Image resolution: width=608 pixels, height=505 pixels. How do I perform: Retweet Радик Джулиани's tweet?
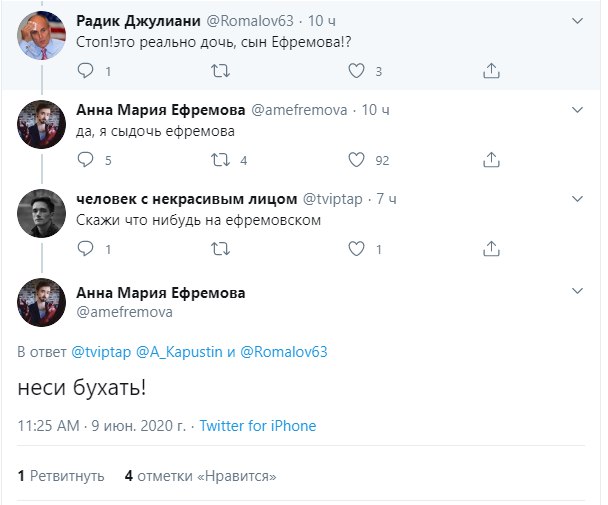[220, 71]
